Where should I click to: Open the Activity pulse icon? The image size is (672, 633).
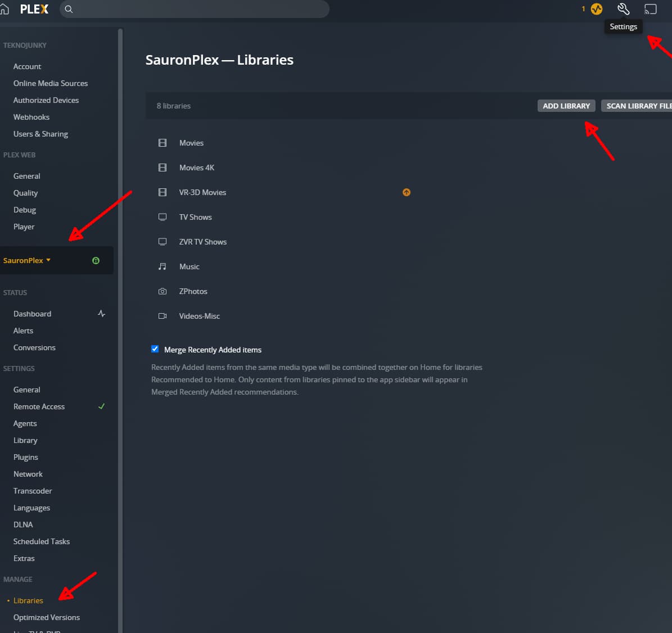coord(597,9)
